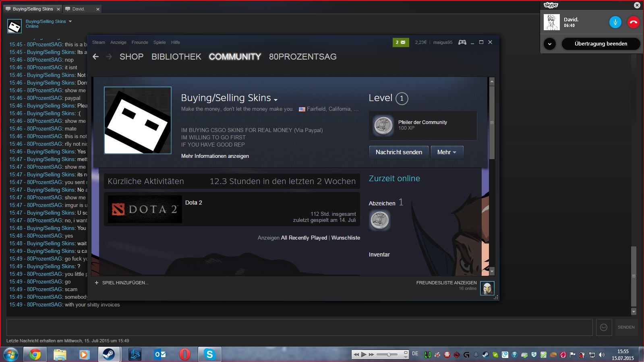Open the Steam inbox notification envelope
The image size is (644, 362).
point(400,42)
